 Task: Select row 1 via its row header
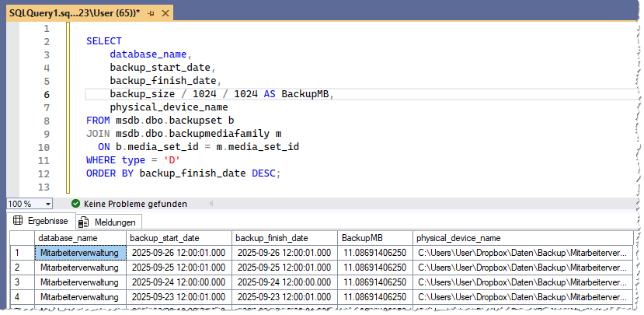(x=16, y=253)
